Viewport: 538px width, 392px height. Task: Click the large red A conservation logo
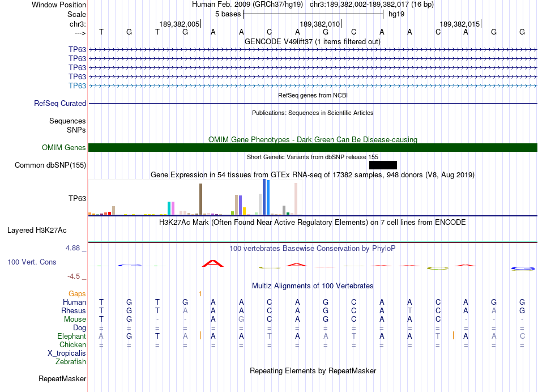213,263
